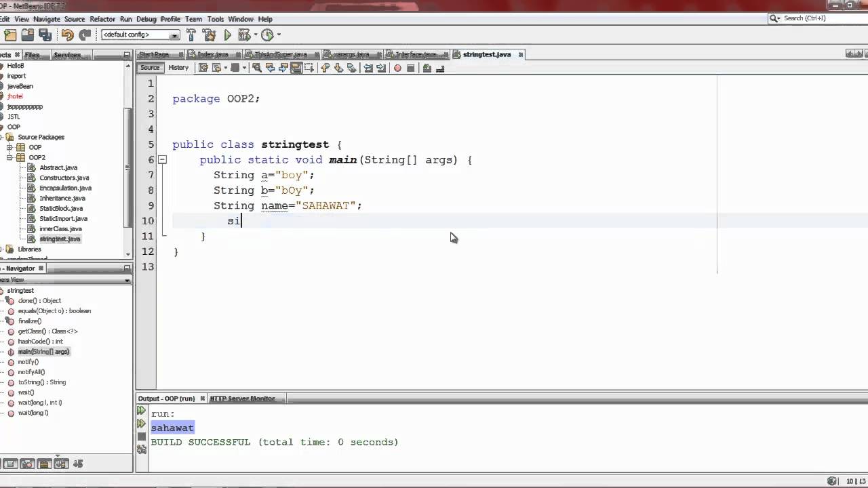This screenshot has height=488, width=868.
Task: Select hashCode() : int in Navigator
Action: tap(41, 342)
